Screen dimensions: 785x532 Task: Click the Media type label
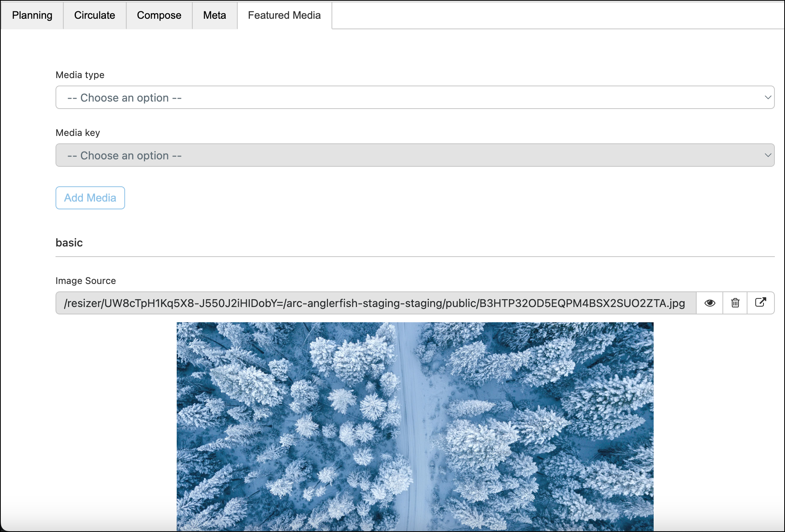click(x=80, y=75)
